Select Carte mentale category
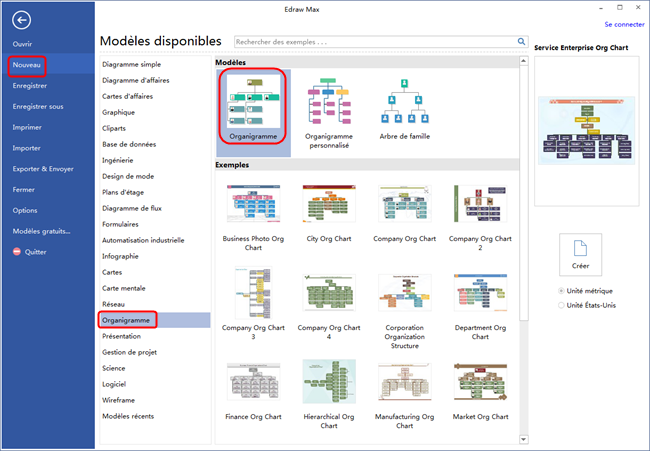This screenshot has height=451, width=650. [x=124, y=288]
